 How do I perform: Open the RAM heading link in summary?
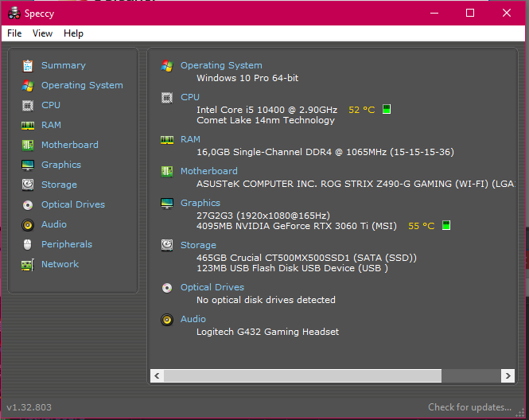coord(190,139)
